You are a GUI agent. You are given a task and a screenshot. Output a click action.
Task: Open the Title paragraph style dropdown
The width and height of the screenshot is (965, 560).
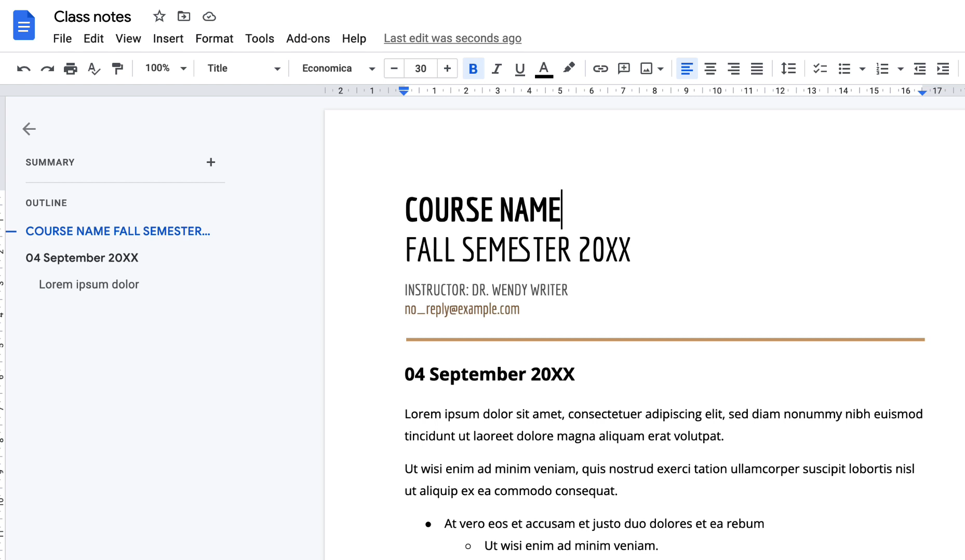tap(244, 69)
